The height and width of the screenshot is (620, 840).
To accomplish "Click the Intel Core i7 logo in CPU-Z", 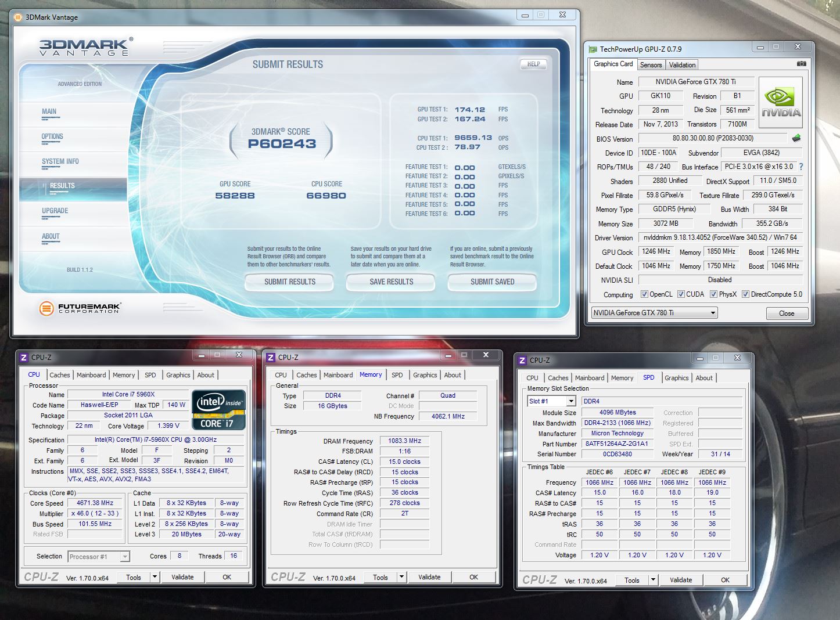I will (x=219, y=409).
